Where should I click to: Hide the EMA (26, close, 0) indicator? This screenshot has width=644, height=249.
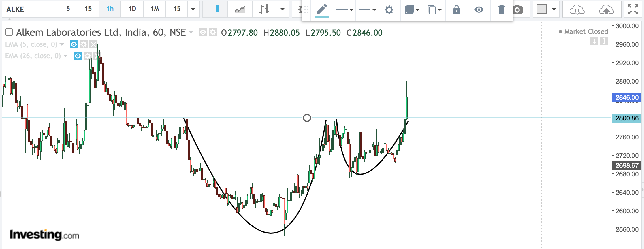(x=78, y=56)
